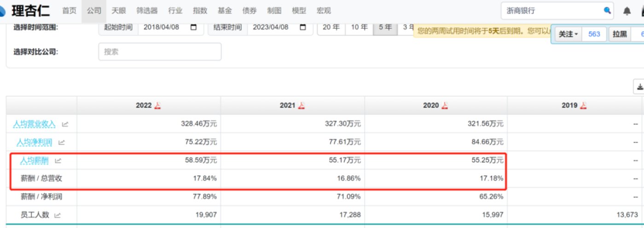Viewport: 644px width, 228px height.
Task: Click the search magnifier icon in search box
Action: pos(607,11)
